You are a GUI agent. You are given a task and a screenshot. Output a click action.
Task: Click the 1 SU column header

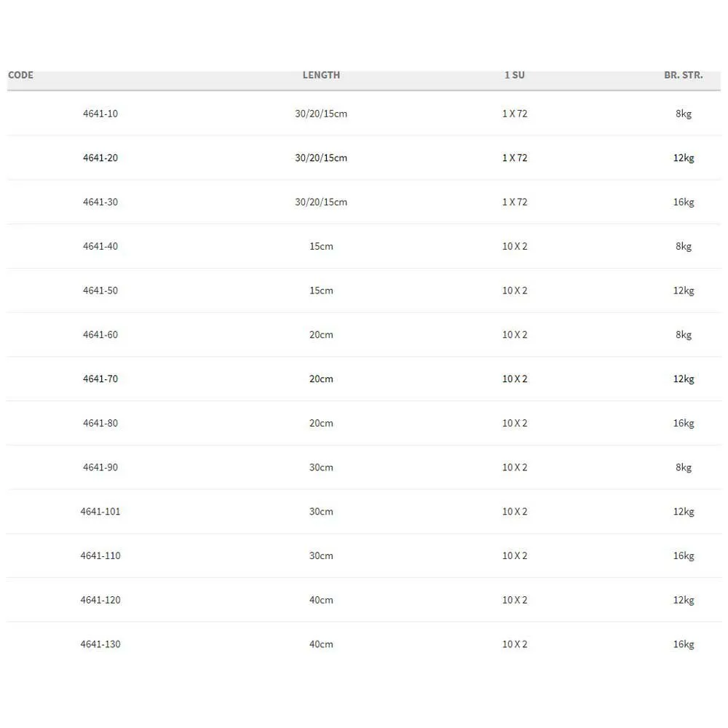(514, 75)
